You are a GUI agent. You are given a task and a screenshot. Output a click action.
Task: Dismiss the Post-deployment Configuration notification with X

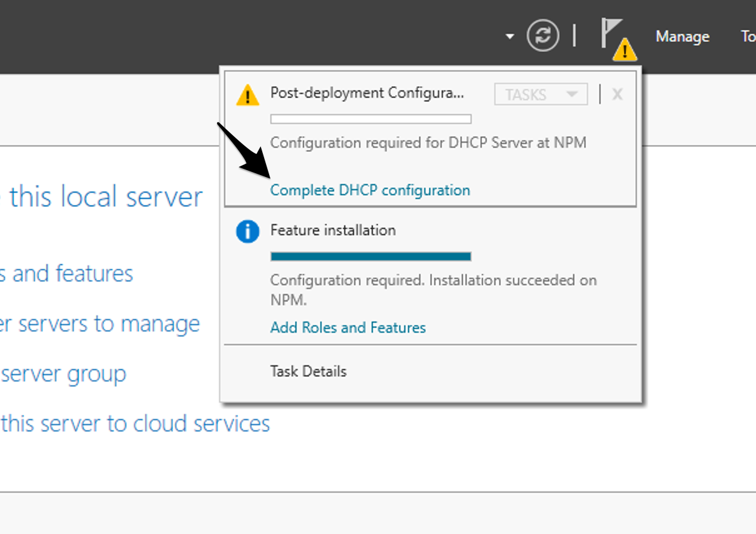(x=617, y=94)
